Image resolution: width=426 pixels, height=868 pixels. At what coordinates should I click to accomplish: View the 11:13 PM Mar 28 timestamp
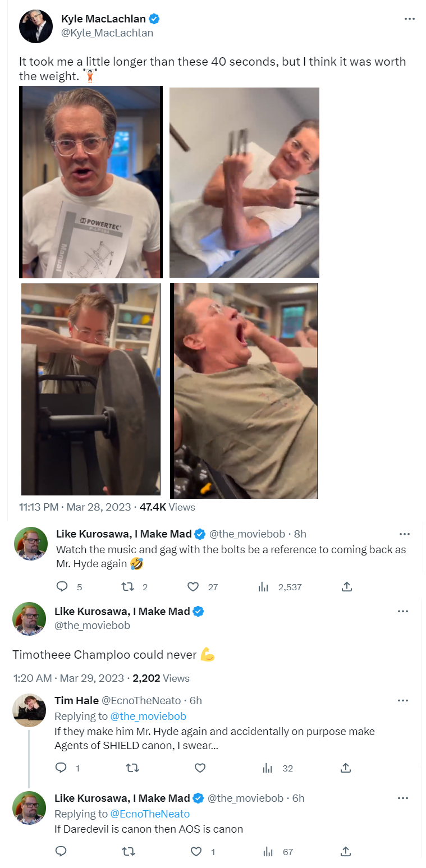75,507
